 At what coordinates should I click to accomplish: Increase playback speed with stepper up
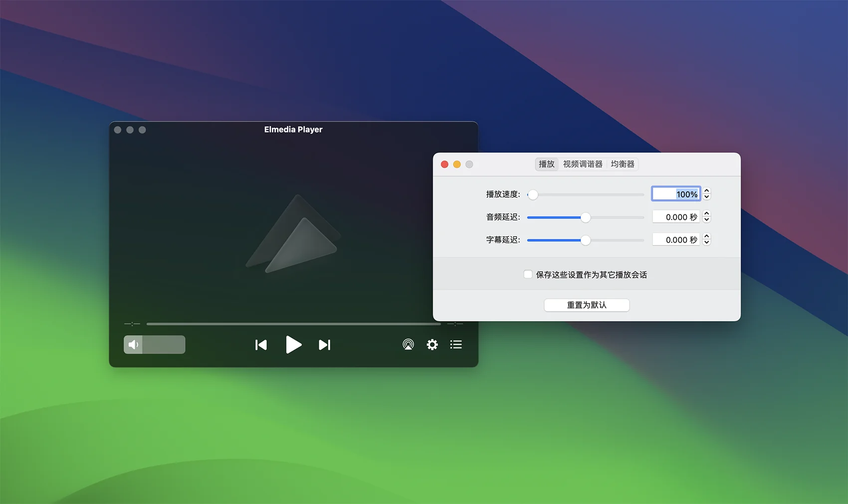(706, 191)
